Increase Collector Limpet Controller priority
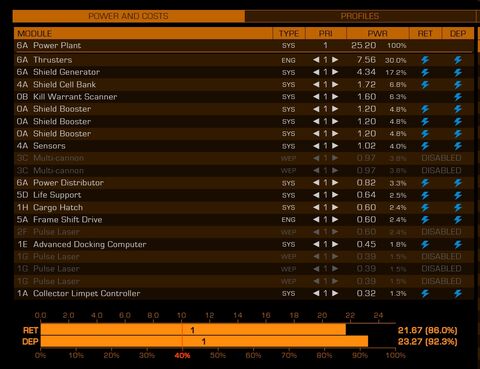Image resolution: width=480 pixels, height=369 pixels. pyautogui.click(x=335, y=293)
